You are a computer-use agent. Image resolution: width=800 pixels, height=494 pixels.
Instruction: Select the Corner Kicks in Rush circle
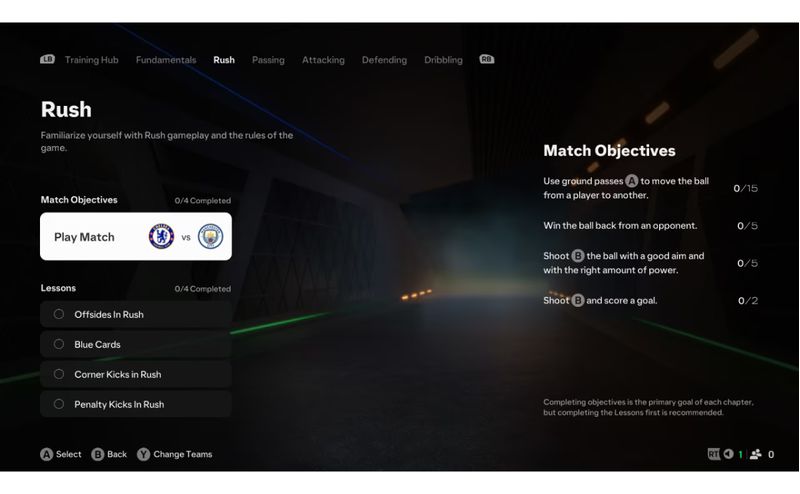point(59,374)
